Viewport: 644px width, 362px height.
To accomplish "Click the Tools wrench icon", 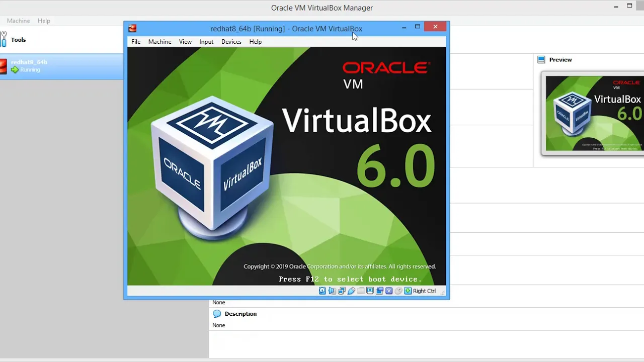I will click(x=3, y=40).
